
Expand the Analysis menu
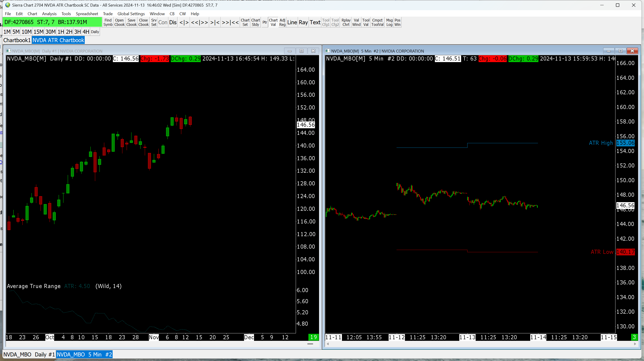(x=49, y=14)
